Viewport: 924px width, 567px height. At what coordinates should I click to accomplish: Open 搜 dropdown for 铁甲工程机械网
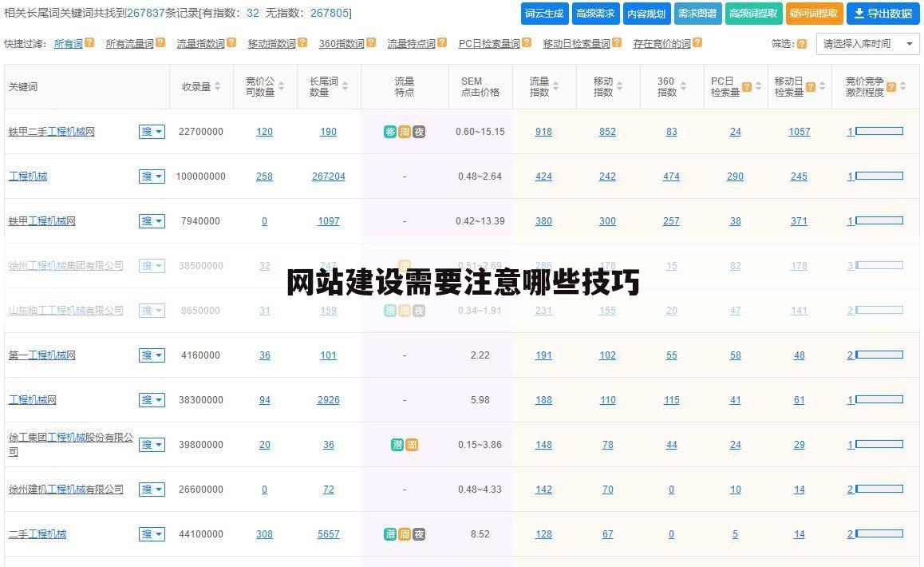click(152, 221)
